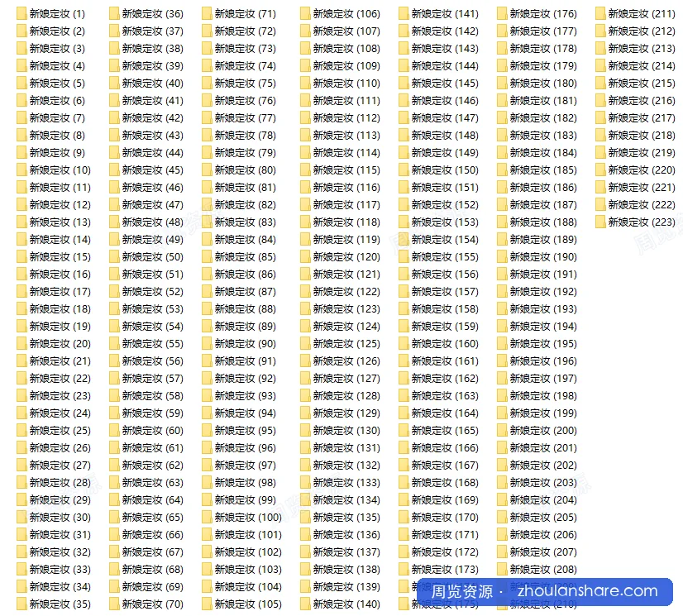Select the file name 新娘定妆 (183)
Viewport: 683px width, 616px height.
pos(543,136)
